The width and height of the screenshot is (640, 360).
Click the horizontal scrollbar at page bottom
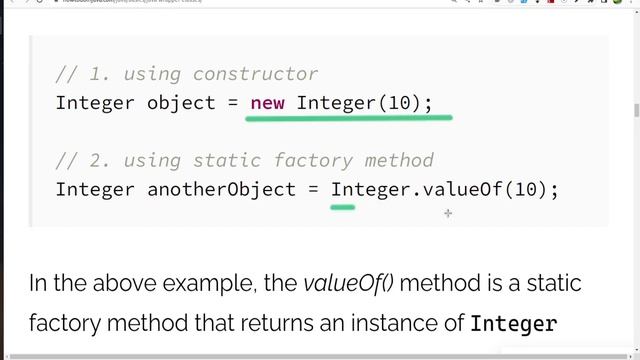click(318, 357)
